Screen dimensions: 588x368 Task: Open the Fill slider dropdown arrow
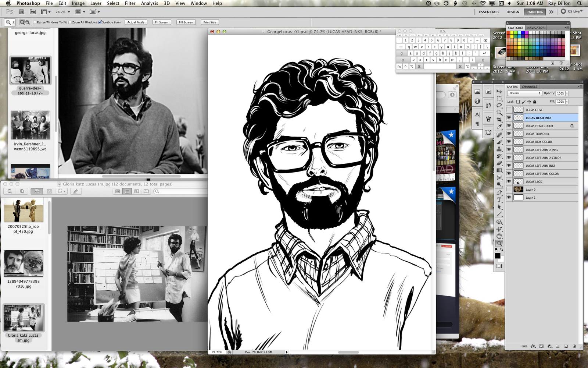(x=567, y=102)
